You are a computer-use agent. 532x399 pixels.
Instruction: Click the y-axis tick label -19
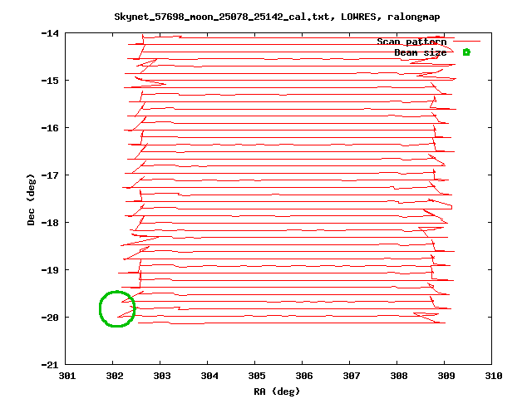[x=50, y=270]
